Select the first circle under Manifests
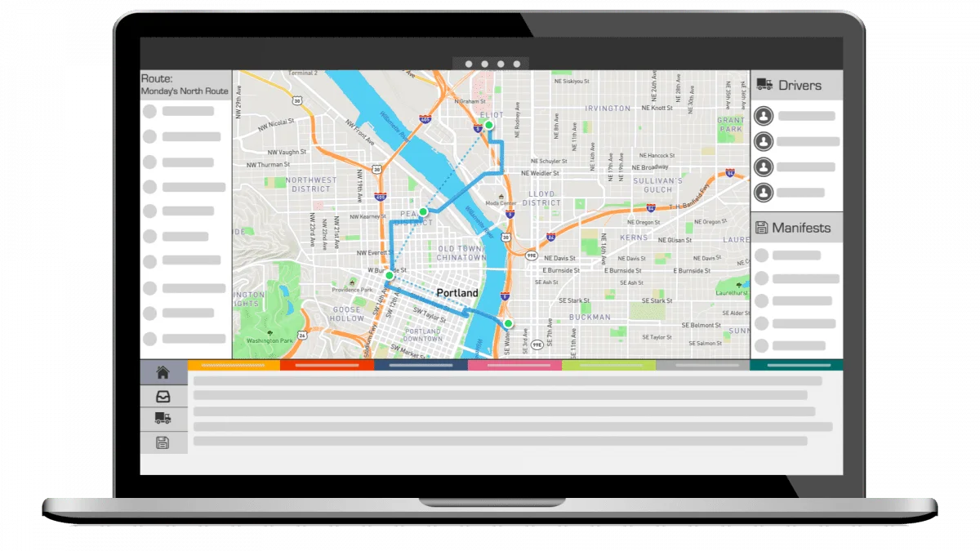 [762, 256]
